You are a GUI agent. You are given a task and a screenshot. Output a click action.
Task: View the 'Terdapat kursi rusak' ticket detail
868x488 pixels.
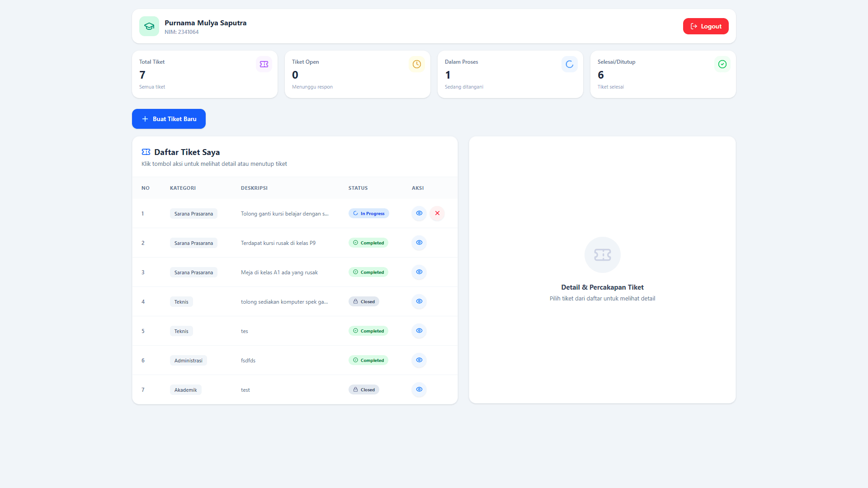coord(419,243)
